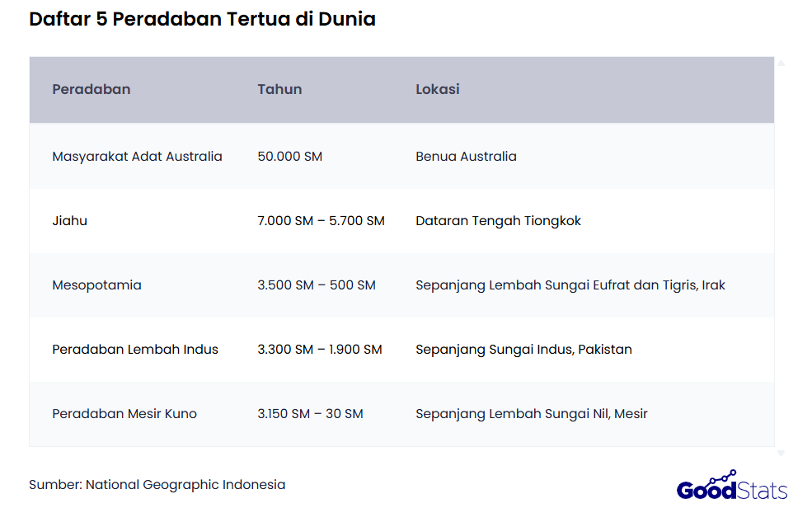Click the 3.300 SM – 1.900 SM cell

coord(320,350)
